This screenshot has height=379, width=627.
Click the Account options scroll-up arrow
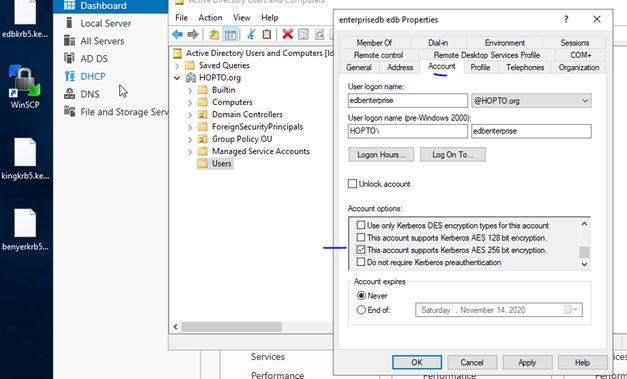[x=584, y=224]
